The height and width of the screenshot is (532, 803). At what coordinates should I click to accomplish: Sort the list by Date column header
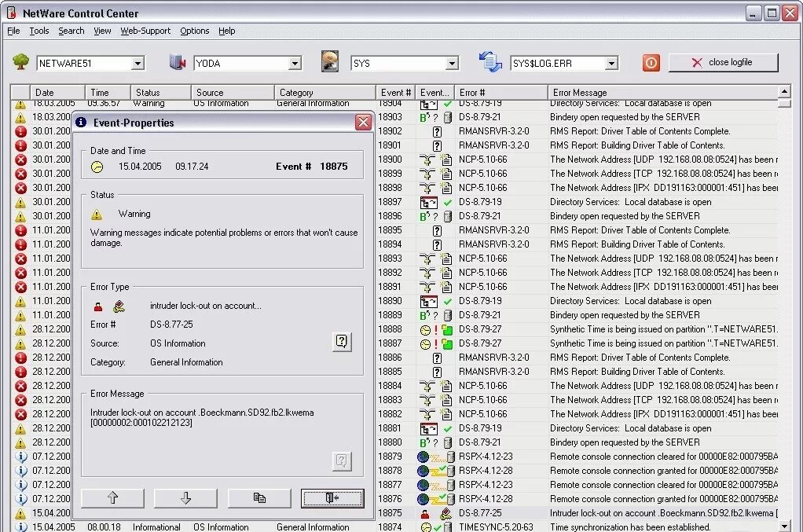[57, 93]
